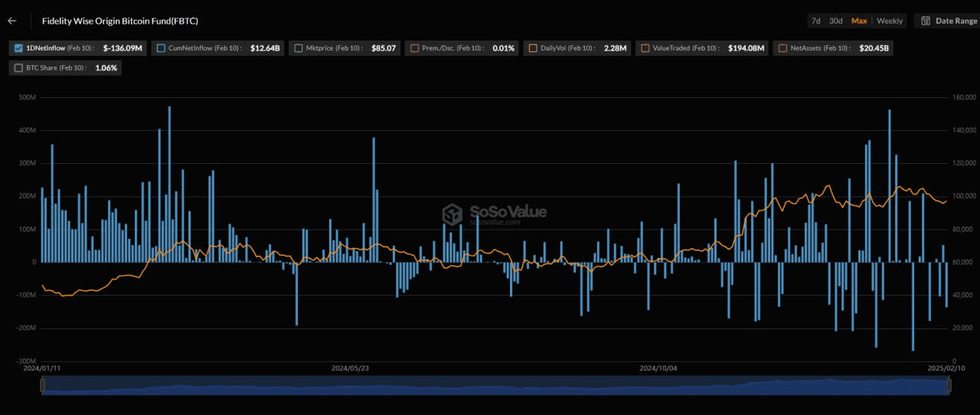The width and height of the screenshot is (980, 415).
Task: Click the 2024/05/23 x-axis date label
Action: point(350,368)
